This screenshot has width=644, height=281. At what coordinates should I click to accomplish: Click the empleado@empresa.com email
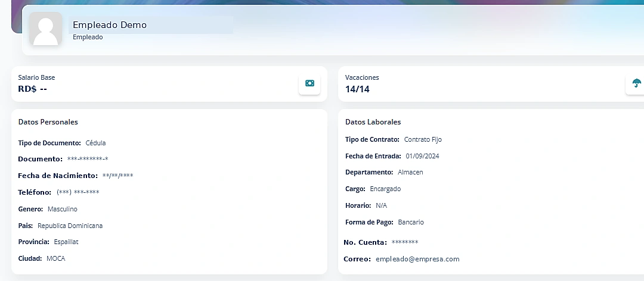[417, 259]
